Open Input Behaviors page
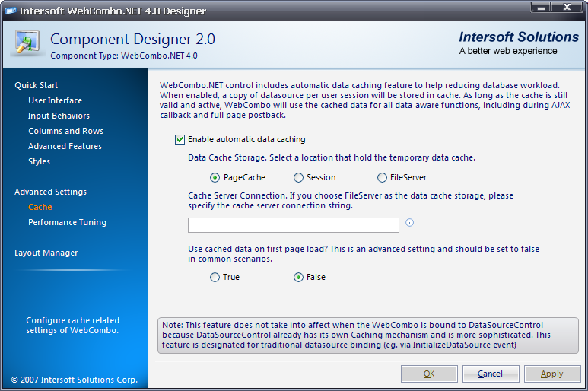The image size is (588, 391). click(59, 116)
